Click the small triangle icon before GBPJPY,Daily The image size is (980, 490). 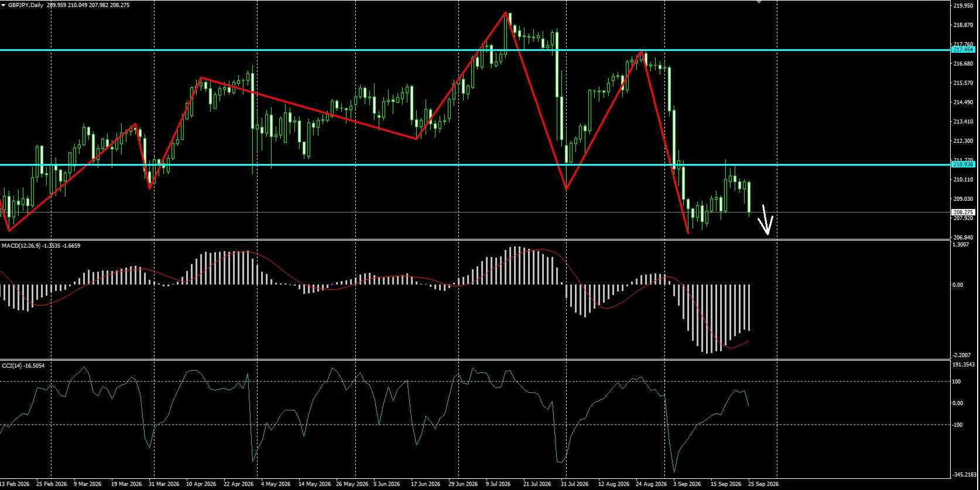point(4,5)
